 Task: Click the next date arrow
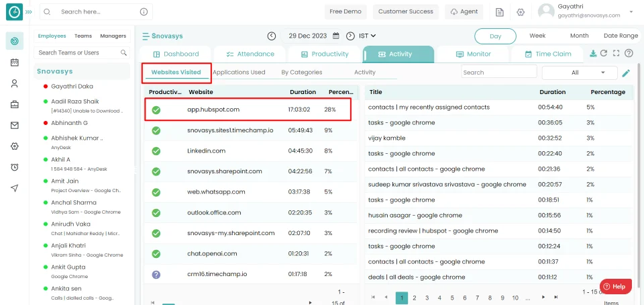coord(350,36)
